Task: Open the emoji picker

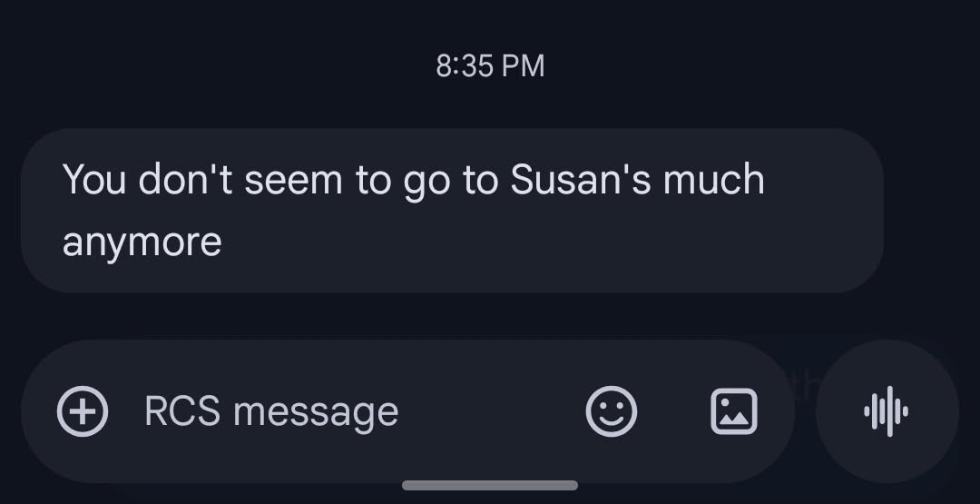Action: click(x=611, y=412)
